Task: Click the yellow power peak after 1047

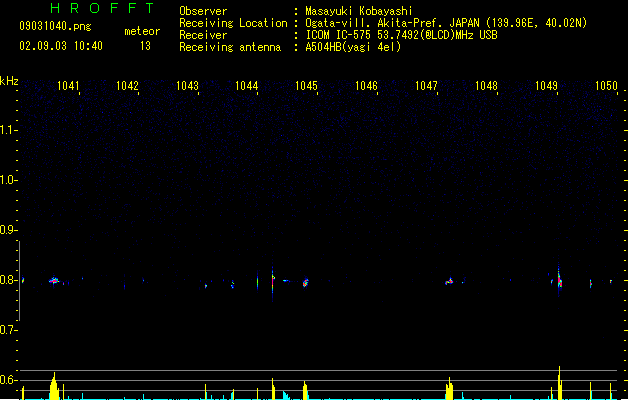Action: tap(449, 388)
